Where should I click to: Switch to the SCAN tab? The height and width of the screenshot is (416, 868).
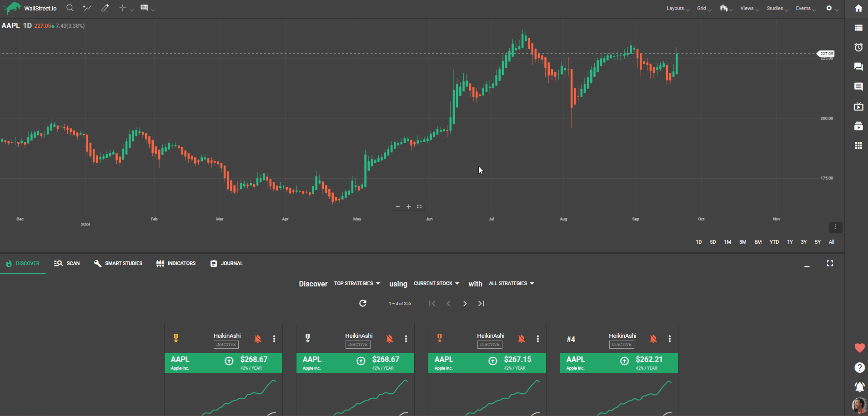coord(67,263)
